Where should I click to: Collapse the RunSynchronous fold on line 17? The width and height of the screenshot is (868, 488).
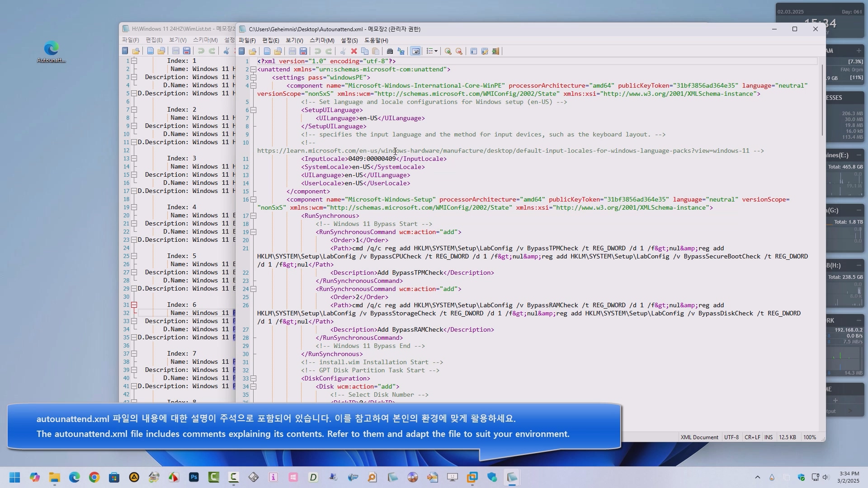[x=254, y=216]
